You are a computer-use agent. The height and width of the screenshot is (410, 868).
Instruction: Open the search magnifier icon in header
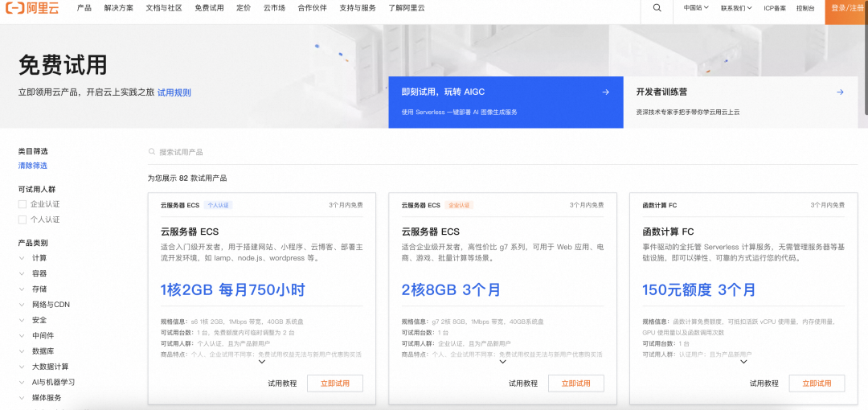click(657, 8)
